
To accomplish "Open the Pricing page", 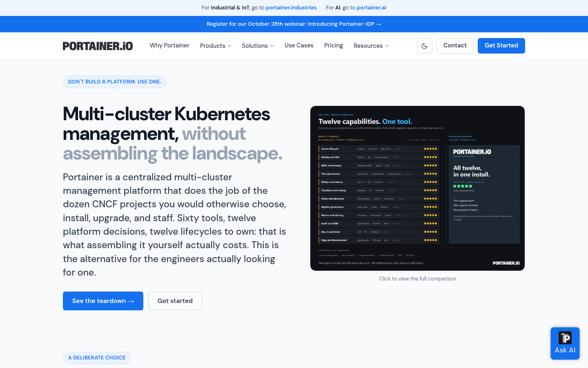I will click(x=334, y=45).
